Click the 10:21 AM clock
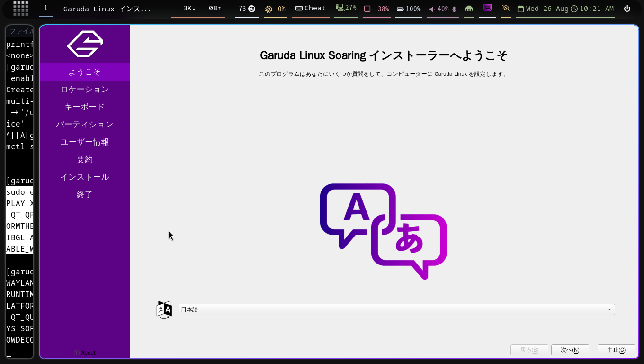The image size is (644, 364). pos(592,9)
